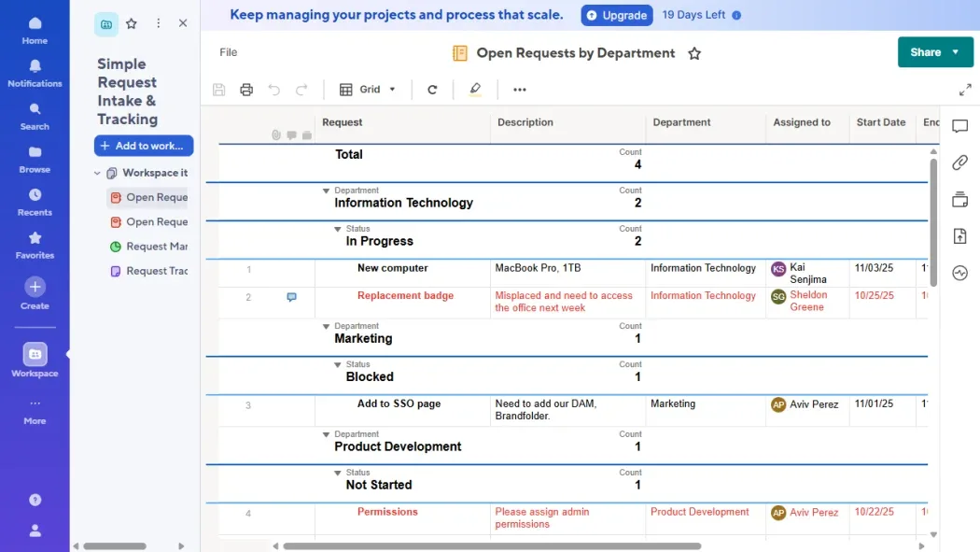This screenshot has width=980, height=552.
Task: Open the Request Mar dashboard item
Action: click(148, 247)
